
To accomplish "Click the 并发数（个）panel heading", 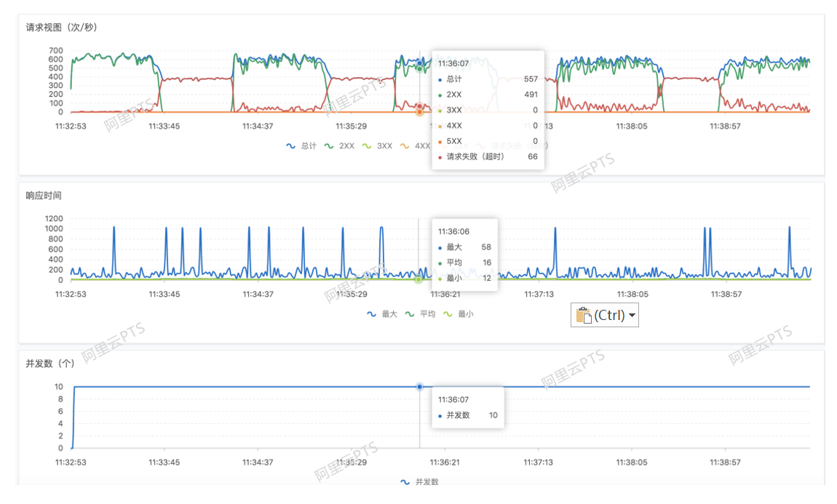I will point(50,363).
